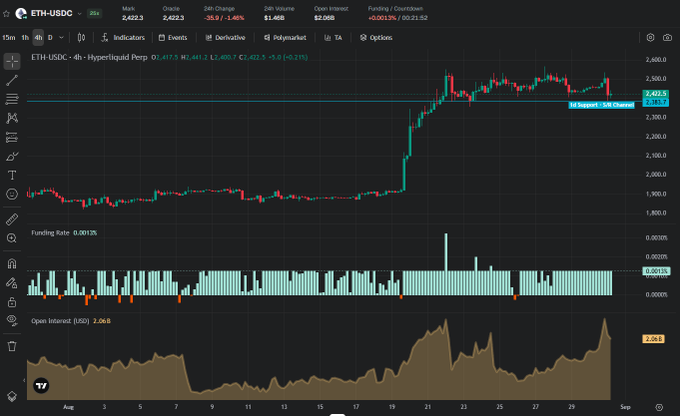The height and width of the screenshot is (416, 680).
Task: Click the Oracle price 2,422.3
Action: (173, 18)
